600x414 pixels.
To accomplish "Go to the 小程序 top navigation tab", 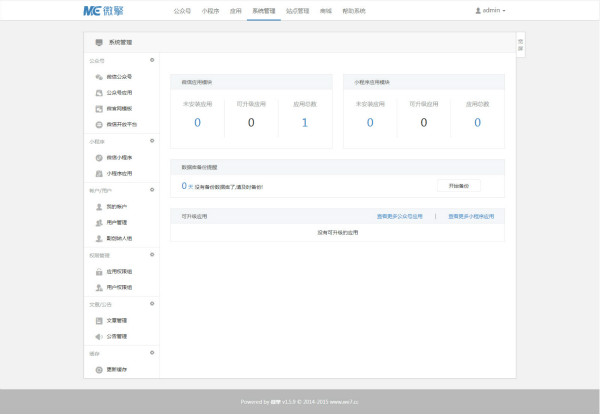I will (x=210, y=10).
